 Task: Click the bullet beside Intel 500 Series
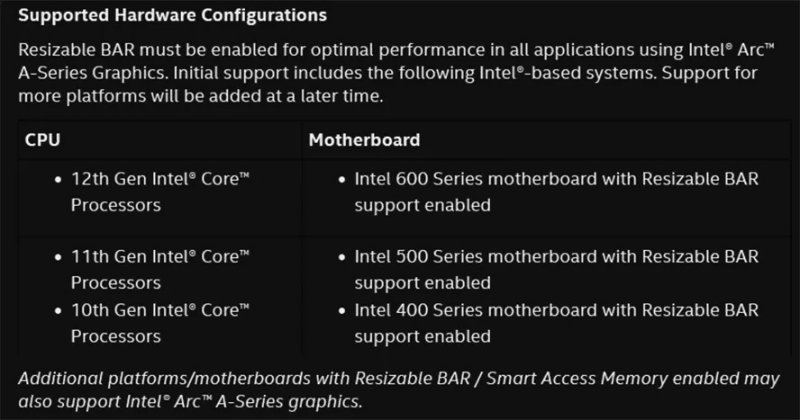coord(340,258)
